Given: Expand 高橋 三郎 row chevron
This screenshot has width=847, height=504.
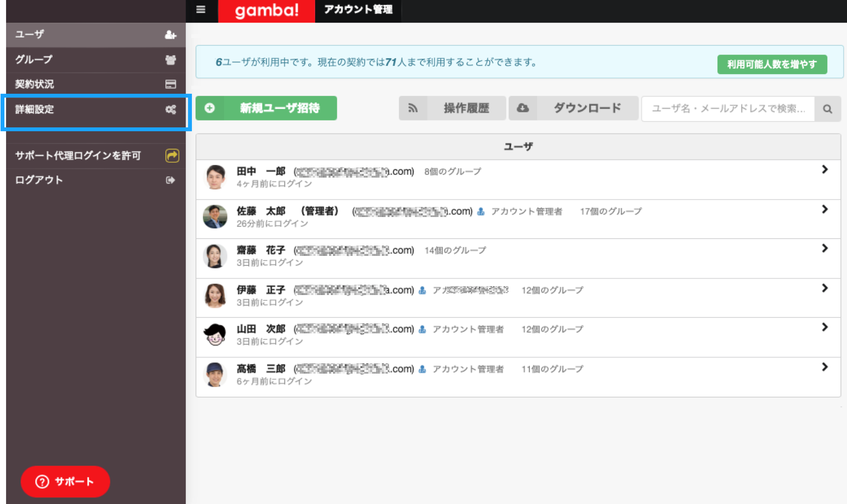Looking at the screenshot, I should [825, 367].
